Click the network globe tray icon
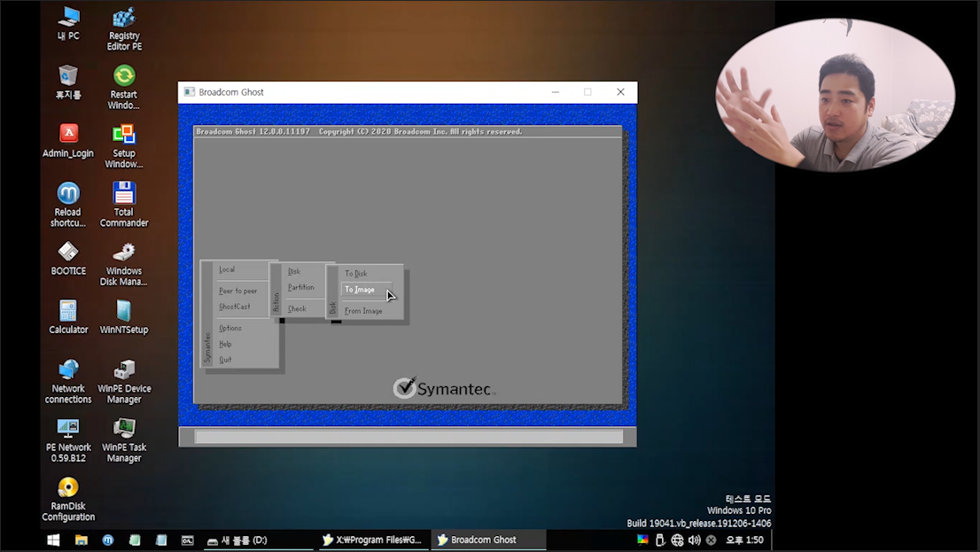 (x=678, y=540)
